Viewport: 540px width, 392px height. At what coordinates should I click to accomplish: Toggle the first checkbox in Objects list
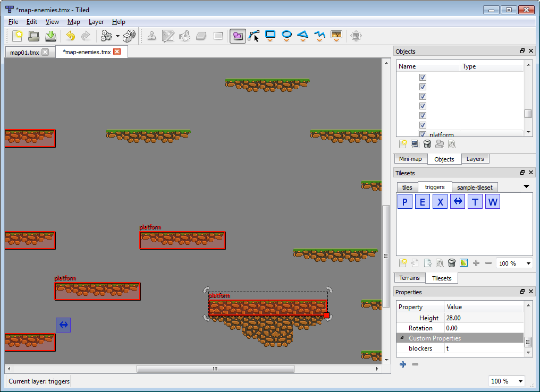(423, 77)
